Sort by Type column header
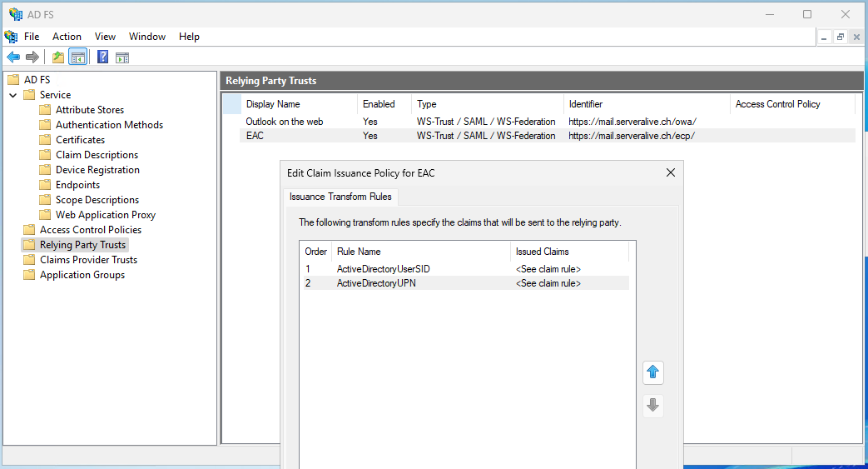The height and width of the screenshot is (469, 868). click(x=487, y=104)
